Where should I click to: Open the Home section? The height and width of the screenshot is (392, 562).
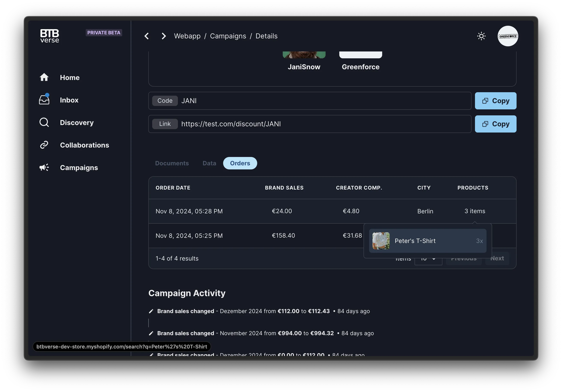tap(69, 77)
